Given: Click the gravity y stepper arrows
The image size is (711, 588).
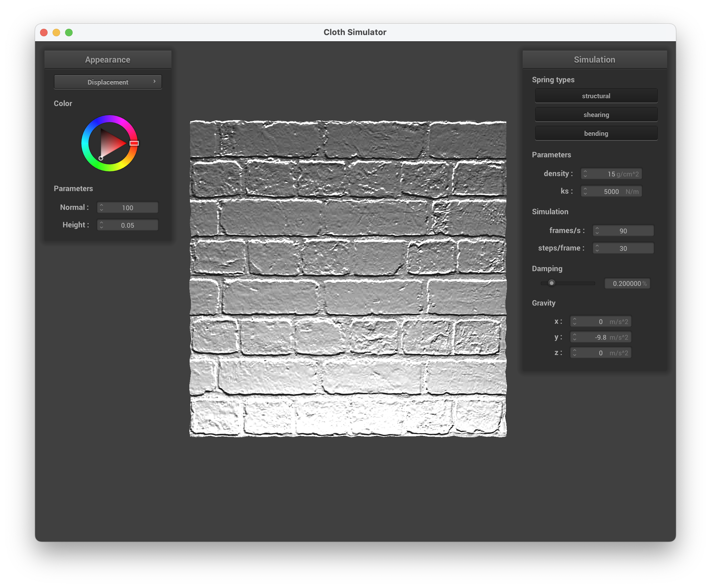Looking at the screenshot, I should (x=575, y=337).
